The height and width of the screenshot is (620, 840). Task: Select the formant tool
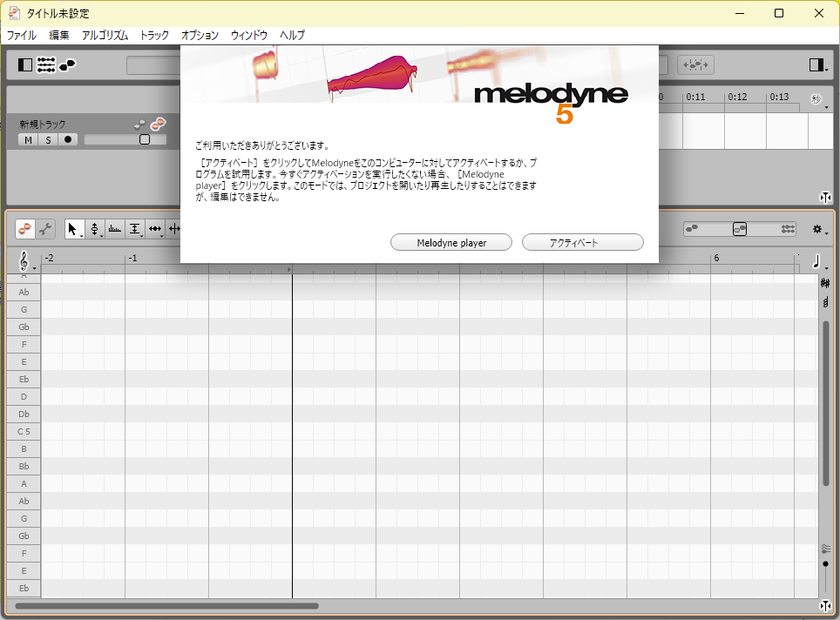coord(115,229)
